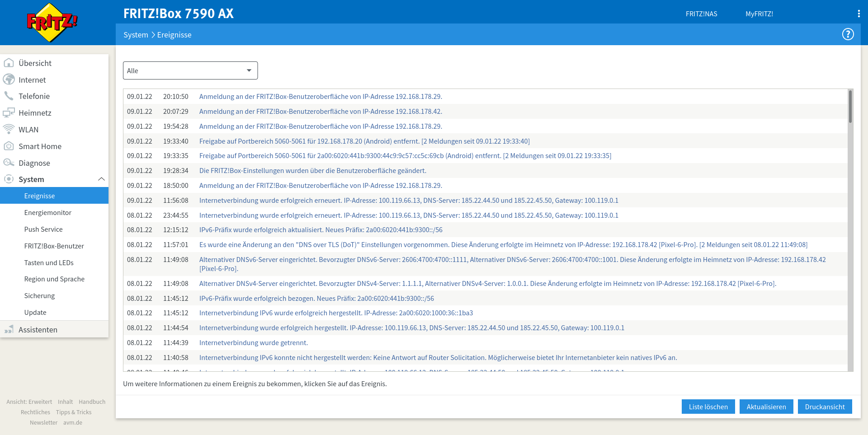Open the FRITZ!Box-Einstellungen geändert event
The width and height of the screenshot is (868, 435).
313,170
